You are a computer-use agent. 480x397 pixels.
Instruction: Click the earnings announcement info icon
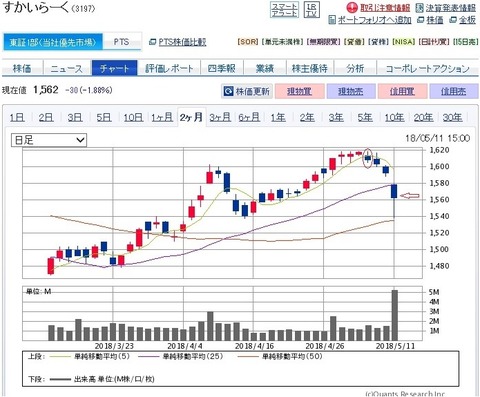tap(420, 8)
